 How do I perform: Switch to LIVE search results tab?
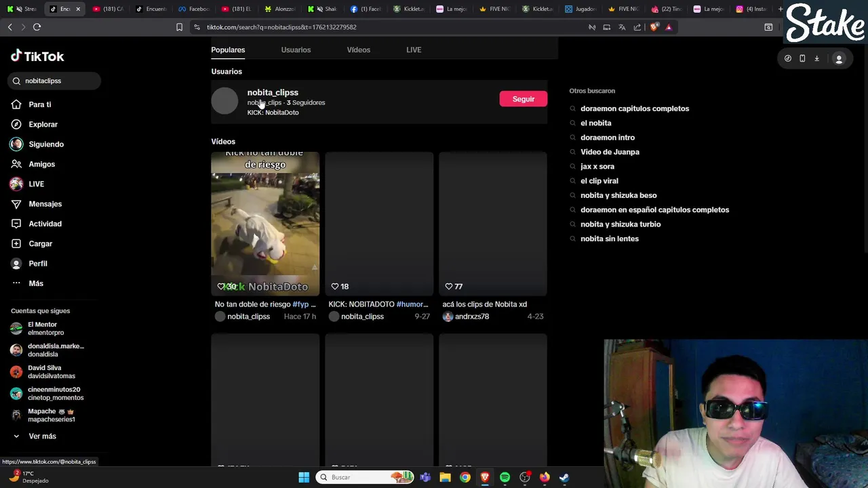(414, 49)
